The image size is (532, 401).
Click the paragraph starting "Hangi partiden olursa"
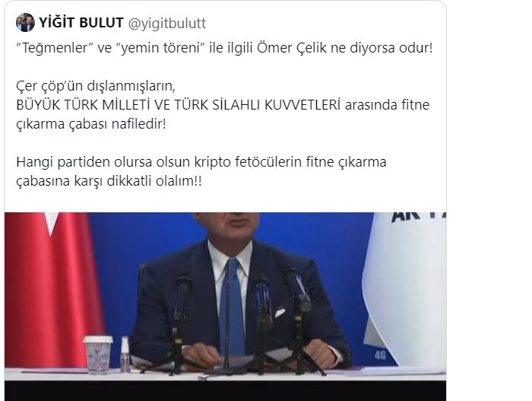(x=201, y=171)
